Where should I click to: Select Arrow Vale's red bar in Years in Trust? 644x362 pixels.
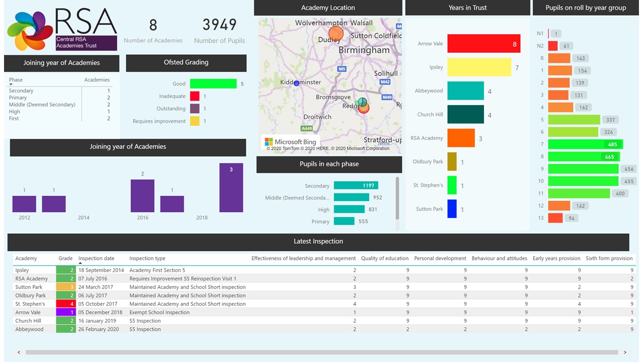click(483, 44)
